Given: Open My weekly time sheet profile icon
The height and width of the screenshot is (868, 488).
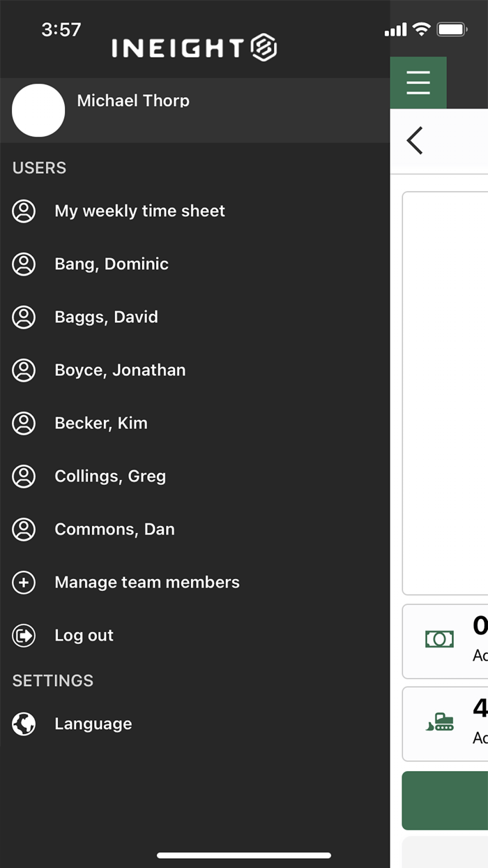Looking at the screenshot, I should coord(24,211).
